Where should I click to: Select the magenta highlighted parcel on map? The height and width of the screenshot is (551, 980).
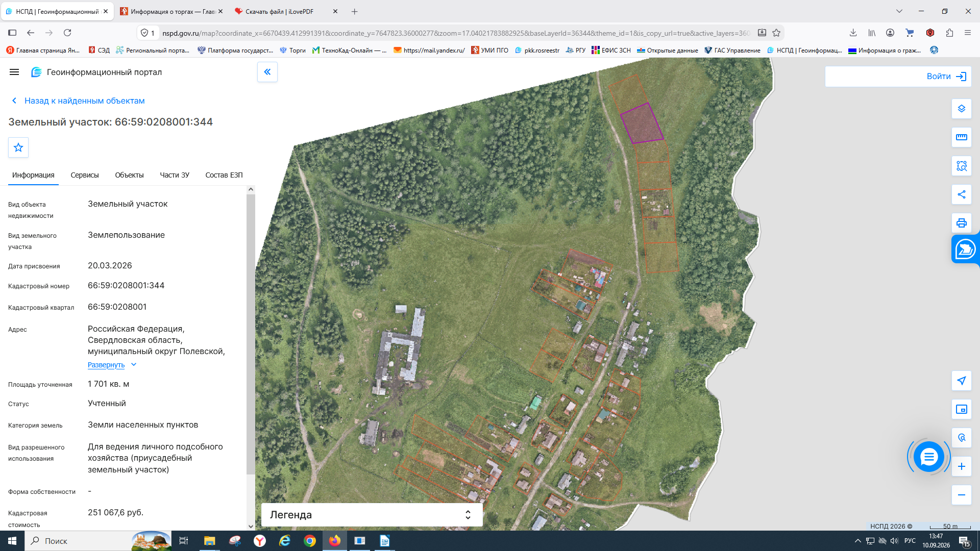tap(642, 123)
